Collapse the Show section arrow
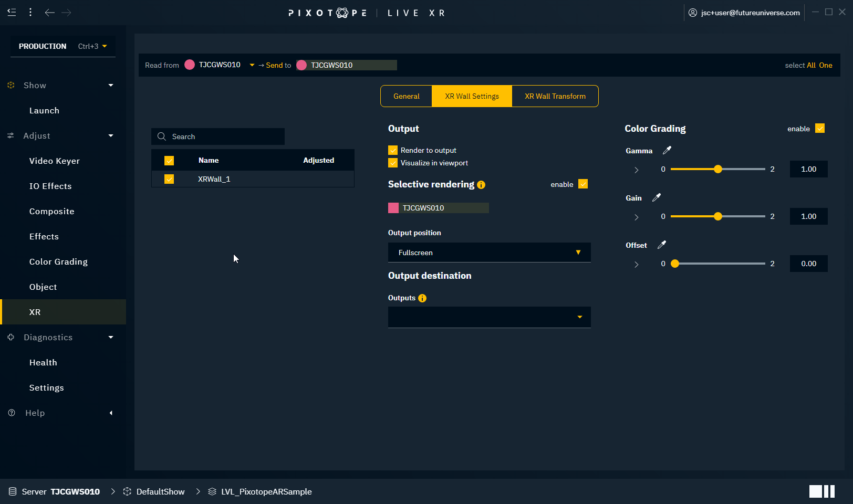 pyautogui.click(x=111, y=85)
